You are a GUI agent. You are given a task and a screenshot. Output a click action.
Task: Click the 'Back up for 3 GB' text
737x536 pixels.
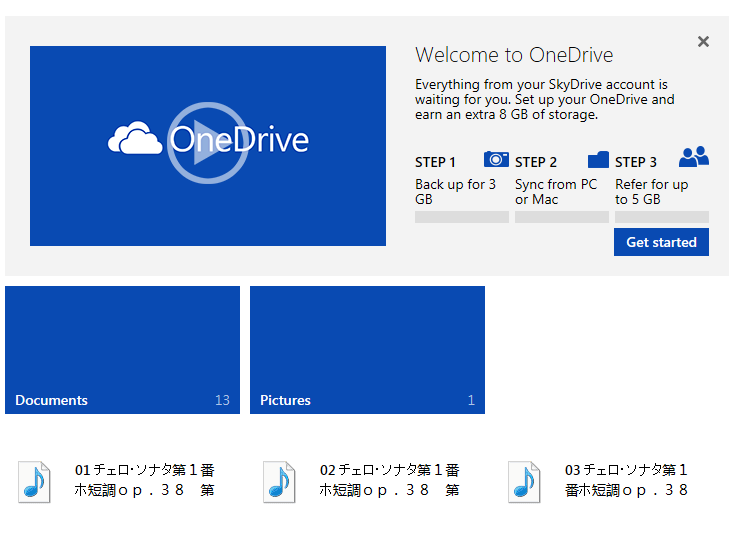click(455, 192)
